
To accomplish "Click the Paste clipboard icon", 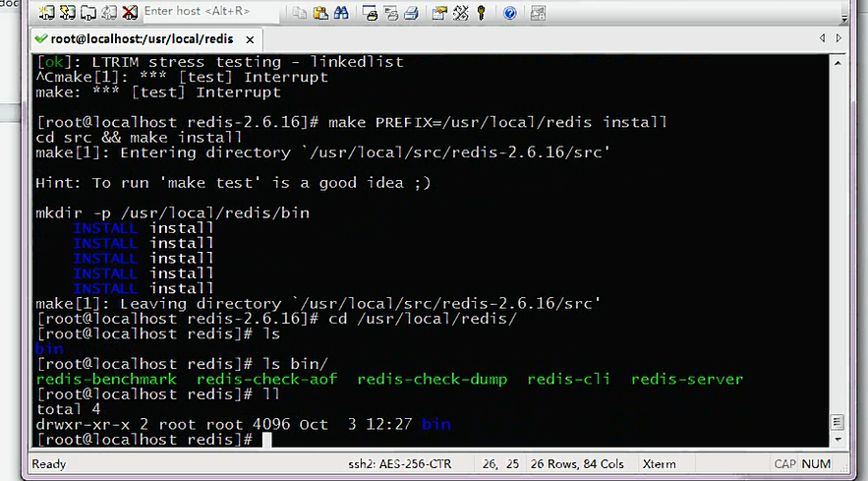I will [x=320, y=12].
